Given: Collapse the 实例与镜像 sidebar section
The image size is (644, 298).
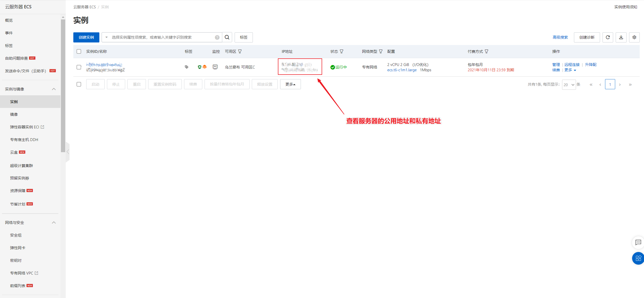Looking at the screenshot, I should click(x=54, y=89).
